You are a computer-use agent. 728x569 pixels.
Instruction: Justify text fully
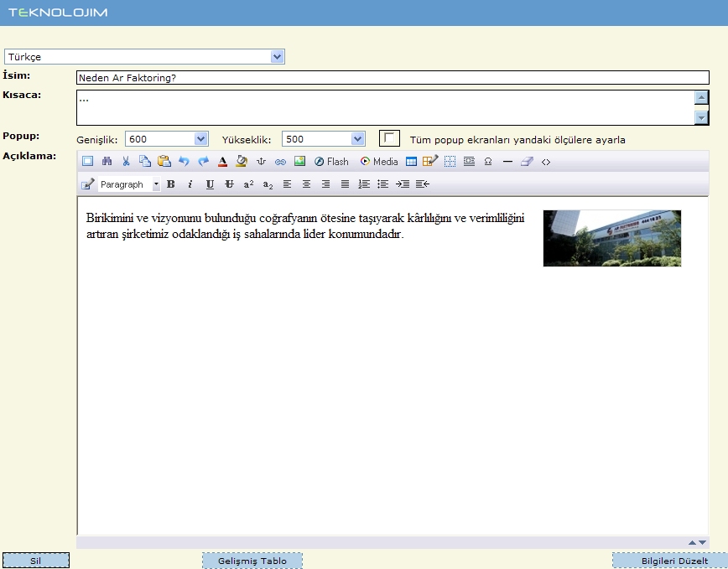click(345, 184)
